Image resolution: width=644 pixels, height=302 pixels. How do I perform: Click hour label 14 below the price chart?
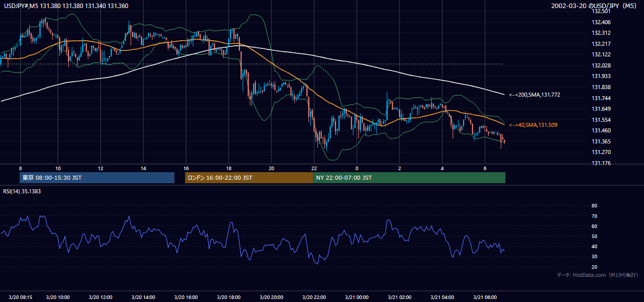pyautogui.click(x=144, y=168)
